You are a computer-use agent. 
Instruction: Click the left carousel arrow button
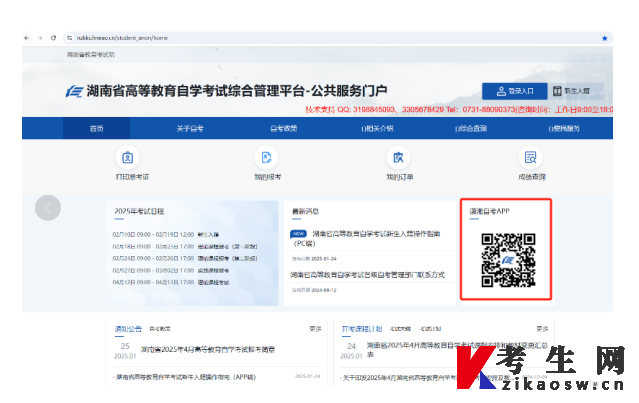point(48,208)
